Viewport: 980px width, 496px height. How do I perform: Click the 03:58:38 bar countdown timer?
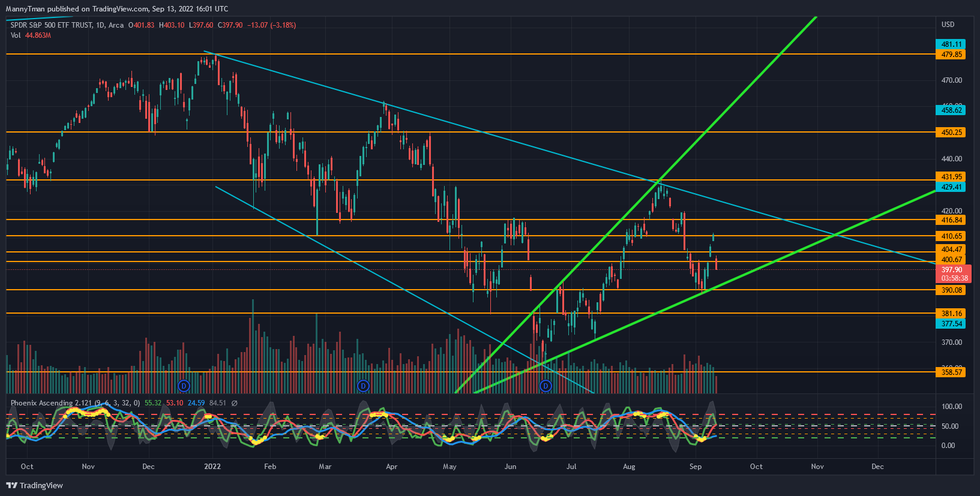point(954,278)
